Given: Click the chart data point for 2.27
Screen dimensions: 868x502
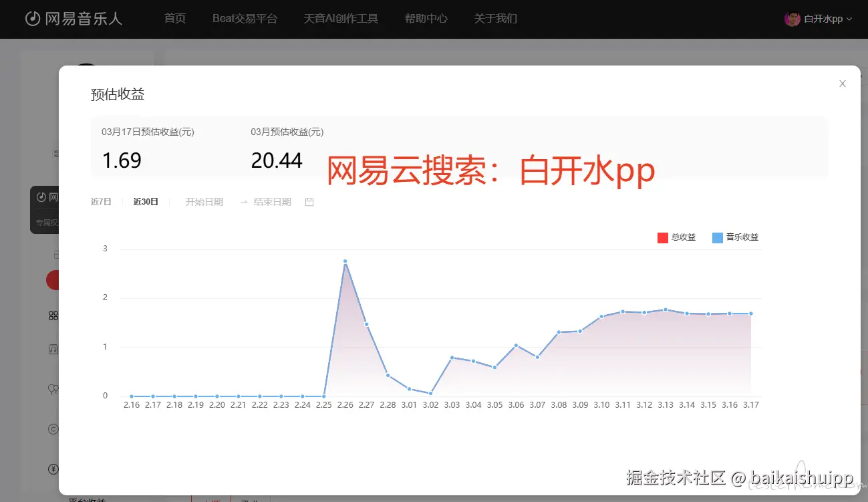Looking at the screenshot, I should pyautogui.click(x=366, y=324).
